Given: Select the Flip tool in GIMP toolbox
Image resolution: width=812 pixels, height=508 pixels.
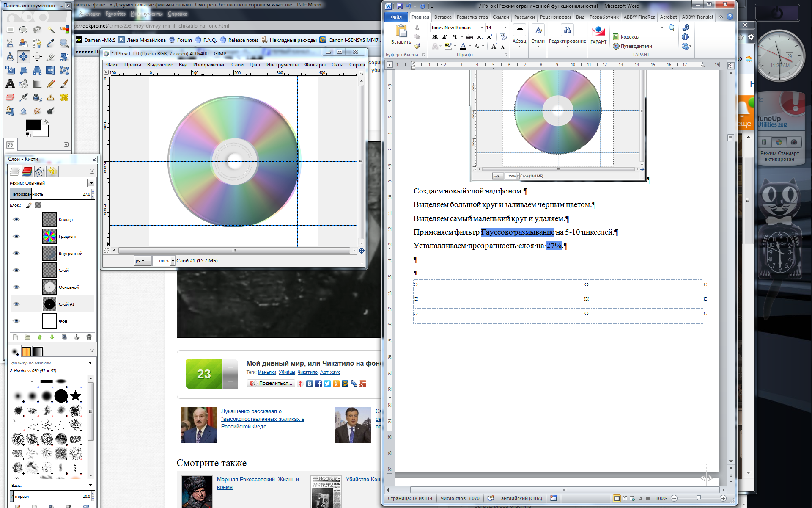Looking at the screenshot, I should pyautogui.click(x=51, y=70).
